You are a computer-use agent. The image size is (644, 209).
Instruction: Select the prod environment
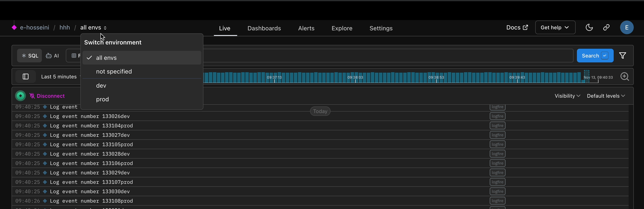(103, 99)
